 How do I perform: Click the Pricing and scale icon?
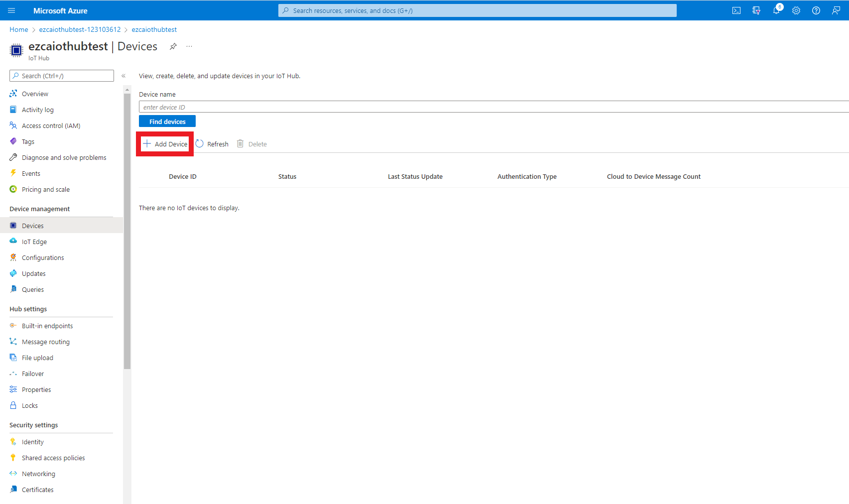[x=13, y=189]
